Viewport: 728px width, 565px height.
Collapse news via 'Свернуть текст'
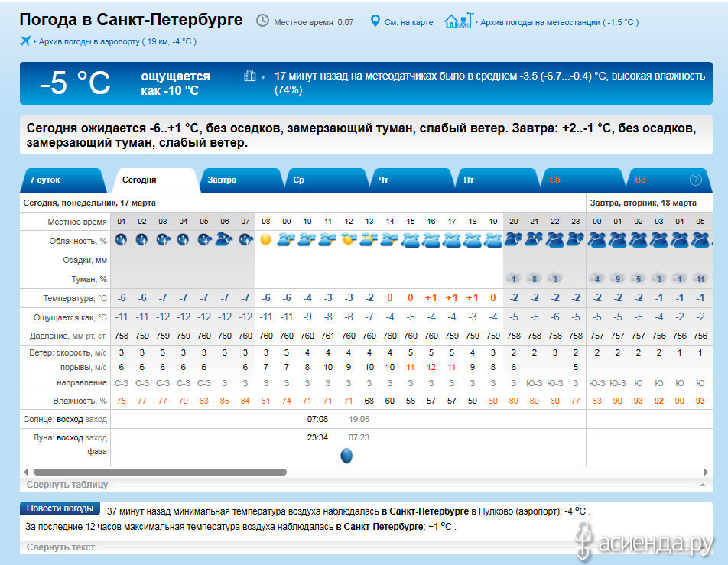tap(60, 547)
